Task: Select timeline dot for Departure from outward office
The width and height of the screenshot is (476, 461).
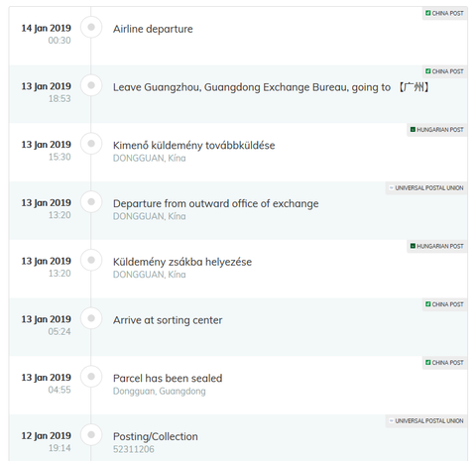Action: click(x=91, y=201)
